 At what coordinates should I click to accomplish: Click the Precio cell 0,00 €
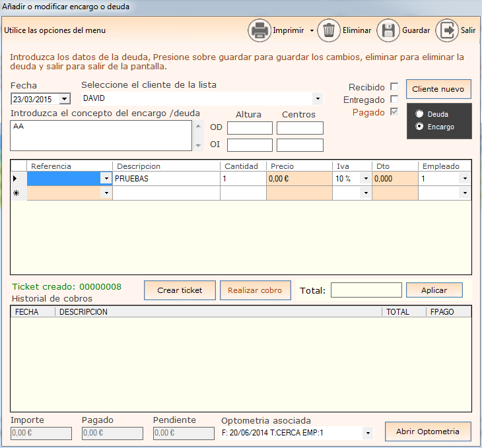point(299,179)
